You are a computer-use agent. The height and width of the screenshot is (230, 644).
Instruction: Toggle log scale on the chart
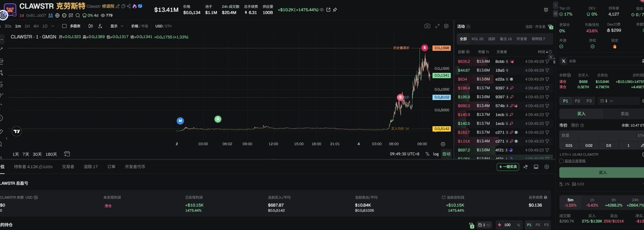click(436, 154)
